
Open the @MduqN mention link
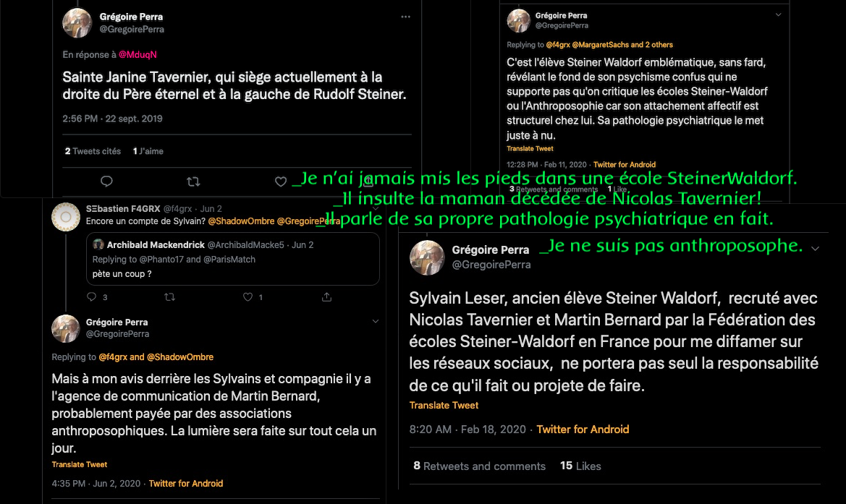pyautogui.click(x=138, y=54)
